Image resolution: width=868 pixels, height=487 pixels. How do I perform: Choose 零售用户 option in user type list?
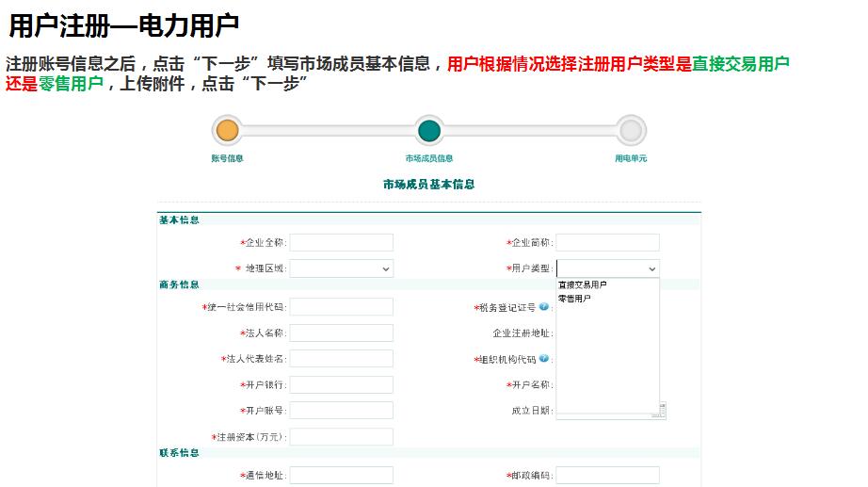tap(575, 299)
